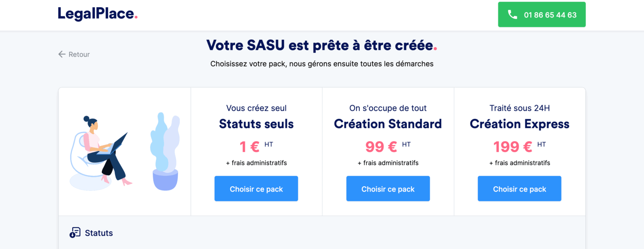Click the back arrow icon next to Retour
Image resolution: width=644 pixels, height=249 pixels.
61,54
